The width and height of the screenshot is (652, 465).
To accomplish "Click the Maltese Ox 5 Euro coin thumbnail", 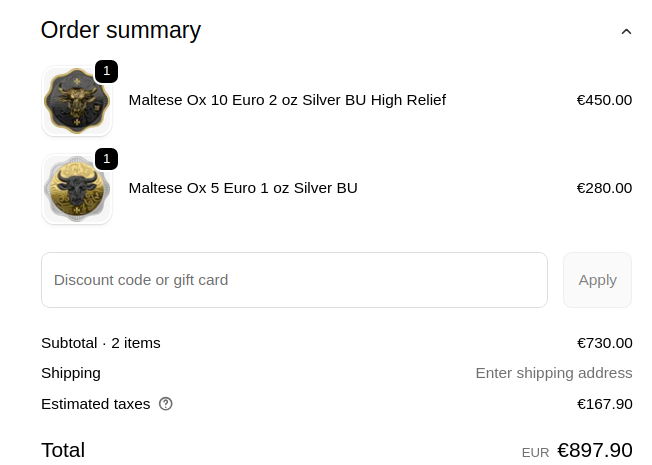I will coord(76,189).
